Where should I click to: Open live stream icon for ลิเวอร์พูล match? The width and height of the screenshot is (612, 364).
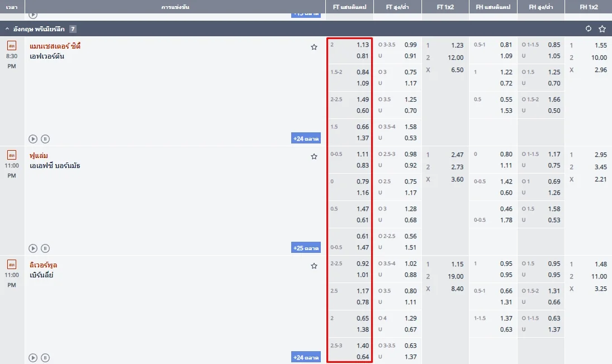(x=33, y=358)
